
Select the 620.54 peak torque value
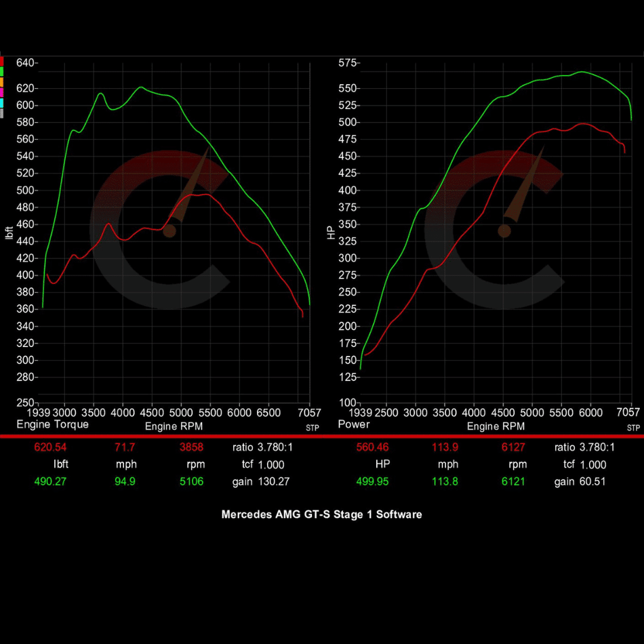[52, 447]
